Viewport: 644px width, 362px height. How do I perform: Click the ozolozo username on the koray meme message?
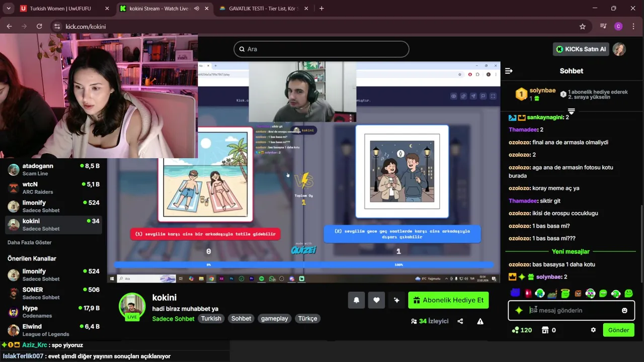coord(520,188)
